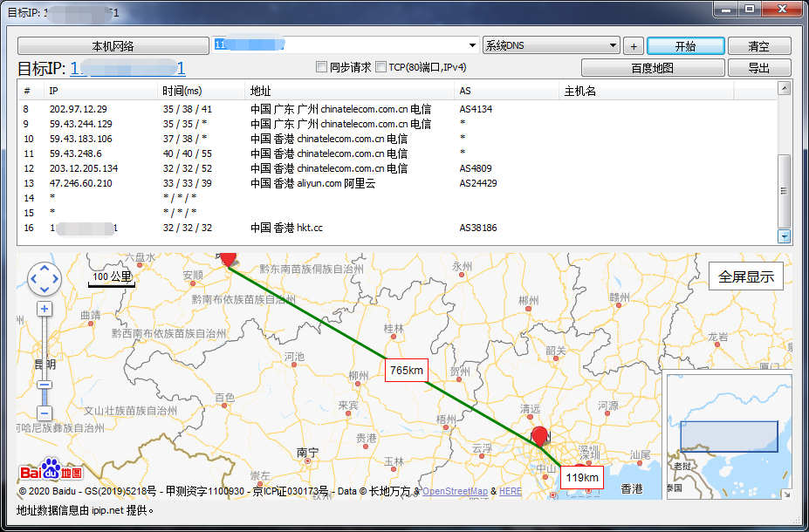Click the 本机网络 button
Viewport: 809px width, 532px height.
pyautogui.click(x=113, y=46)
